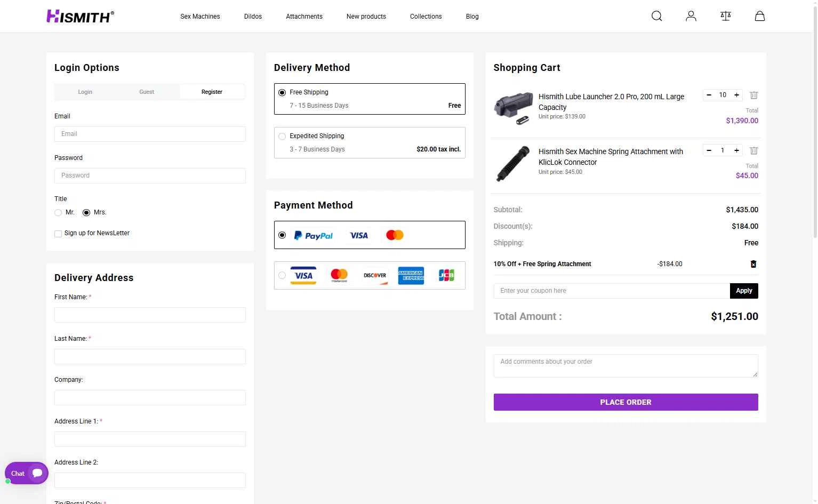Focus Address Line 2 field
This screenshot has height=504, width=818.
point(150,480)
